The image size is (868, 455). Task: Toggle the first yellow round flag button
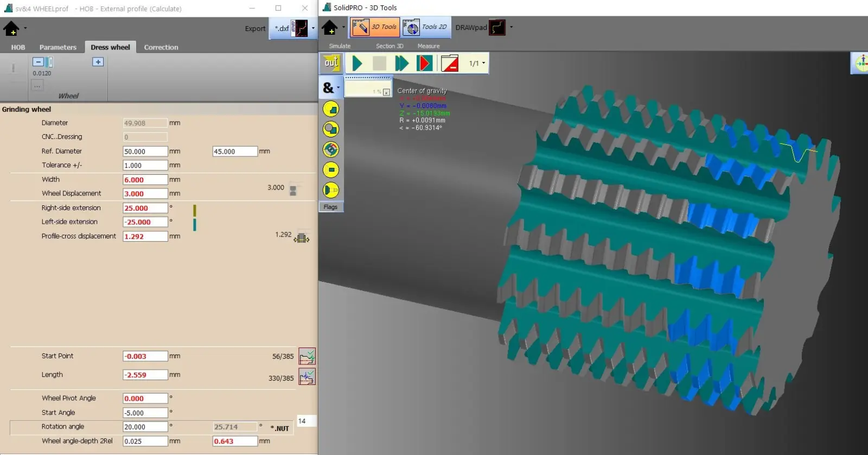click(x=331, y=109)
